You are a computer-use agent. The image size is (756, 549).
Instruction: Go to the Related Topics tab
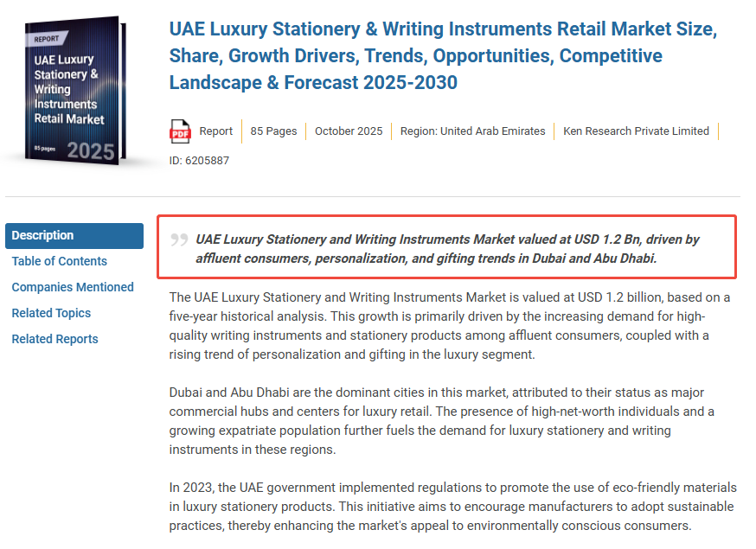pyautogui.click(x=51, y=313)
